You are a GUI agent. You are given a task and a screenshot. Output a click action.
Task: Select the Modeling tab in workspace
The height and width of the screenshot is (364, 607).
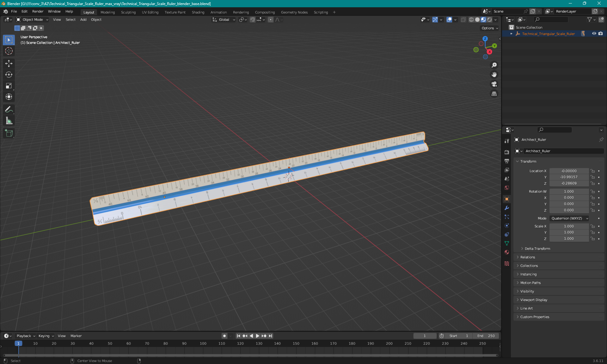pos(107,12)
